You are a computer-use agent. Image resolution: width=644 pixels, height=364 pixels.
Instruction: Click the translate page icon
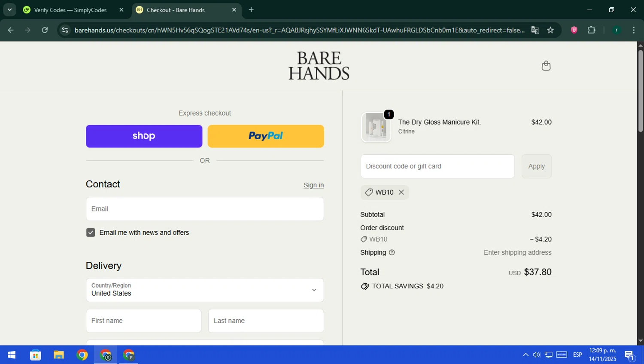535,30
